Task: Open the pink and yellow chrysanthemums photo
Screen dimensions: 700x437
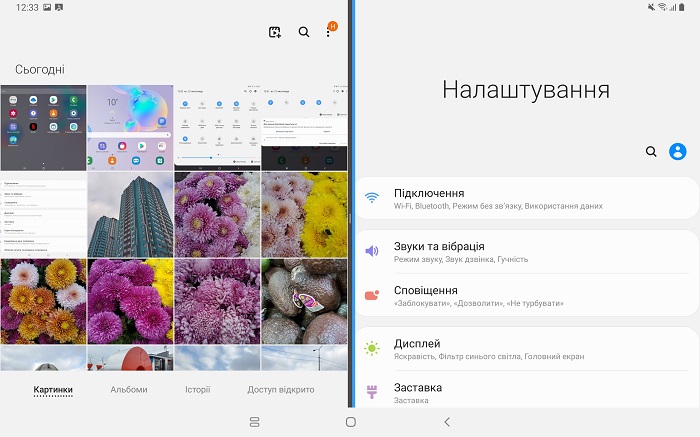Action: pos(304,215)
